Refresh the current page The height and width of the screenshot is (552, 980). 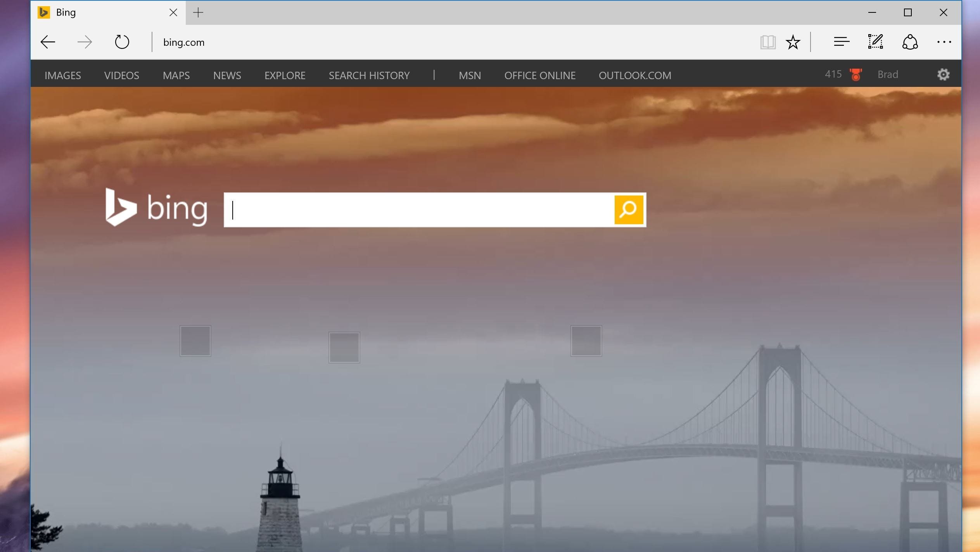tap(122, 42)
